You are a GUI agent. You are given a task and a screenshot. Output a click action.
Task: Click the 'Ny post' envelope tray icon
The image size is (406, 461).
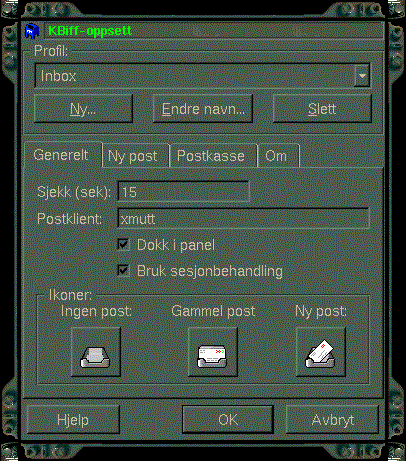pyautogui.click(x=321, y=352)
